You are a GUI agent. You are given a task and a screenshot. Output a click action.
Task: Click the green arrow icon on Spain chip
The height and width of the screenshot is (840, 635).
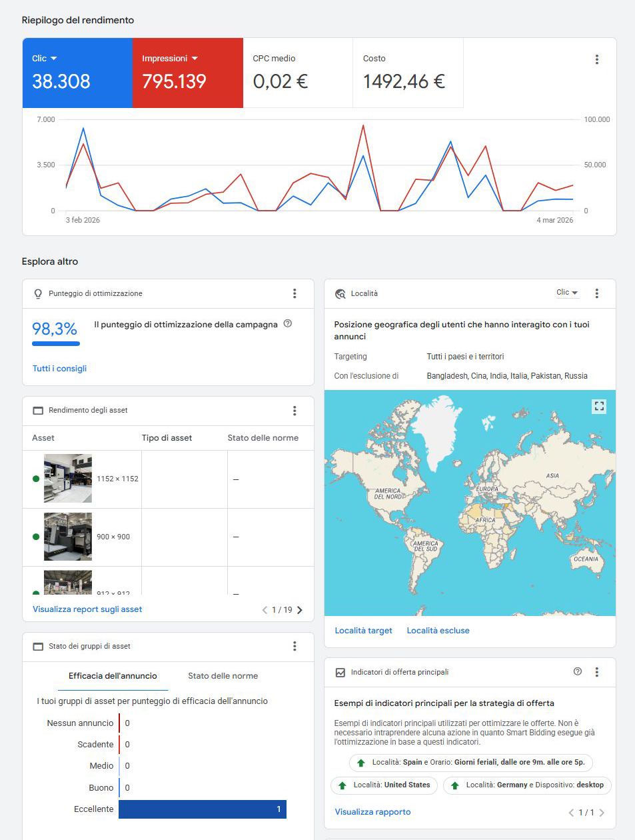[x=361, y=763]
